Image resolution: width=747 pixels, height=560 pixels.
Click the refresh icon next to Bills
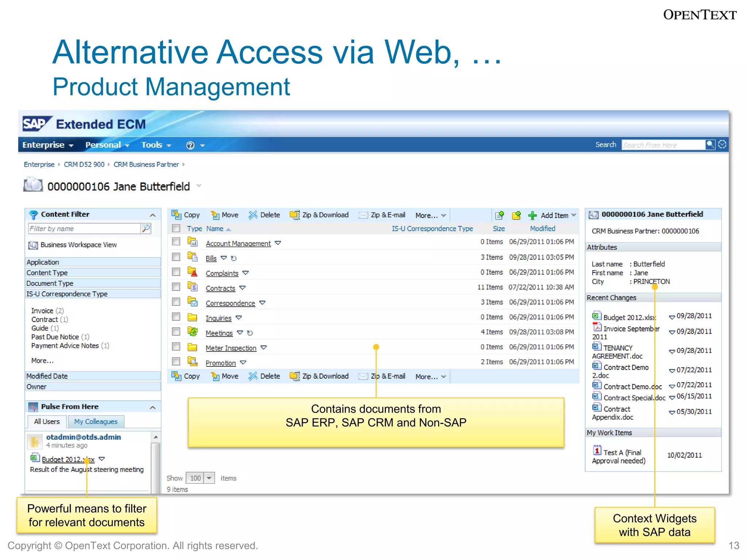click(x=234, y=258)
